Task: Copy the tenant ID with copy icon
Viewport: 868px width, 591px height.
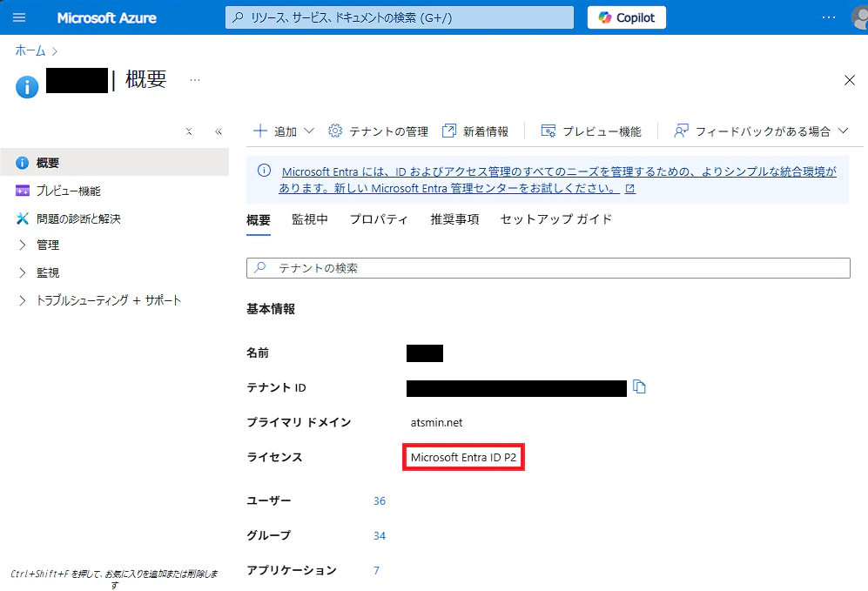Action: click(639, 386)
